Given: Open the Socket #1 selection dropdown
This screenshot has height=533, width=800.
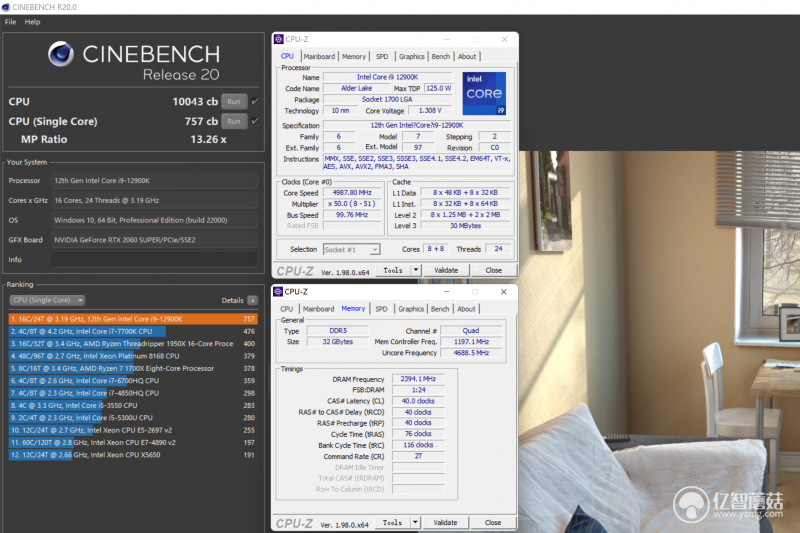Looking at the screenshot, I should [x=352, y=249].
